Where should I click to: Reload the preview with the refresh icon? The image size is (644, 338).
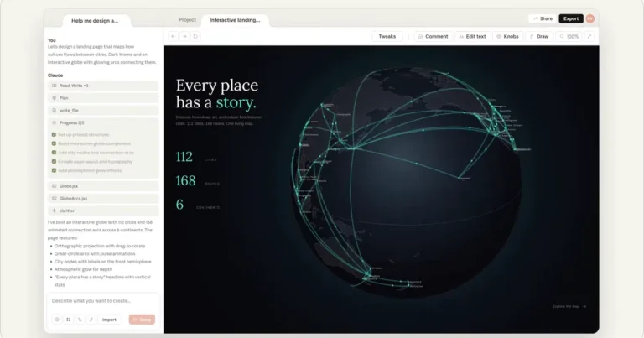click(x=195, y=37)
